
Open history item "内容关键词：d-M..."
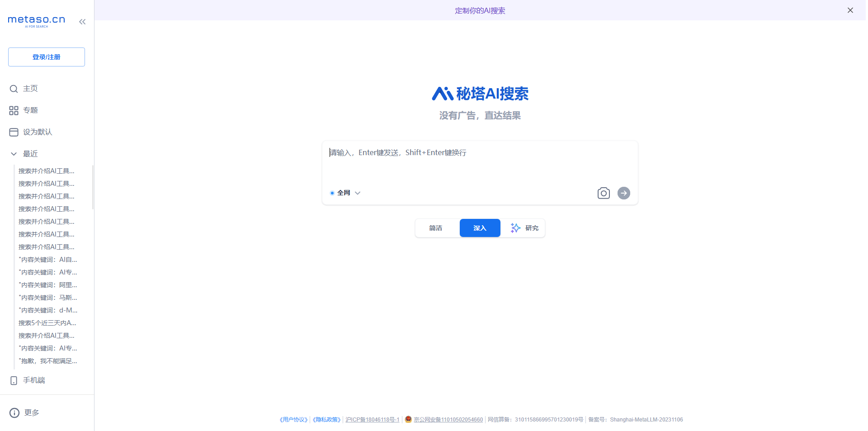[48, 310]
